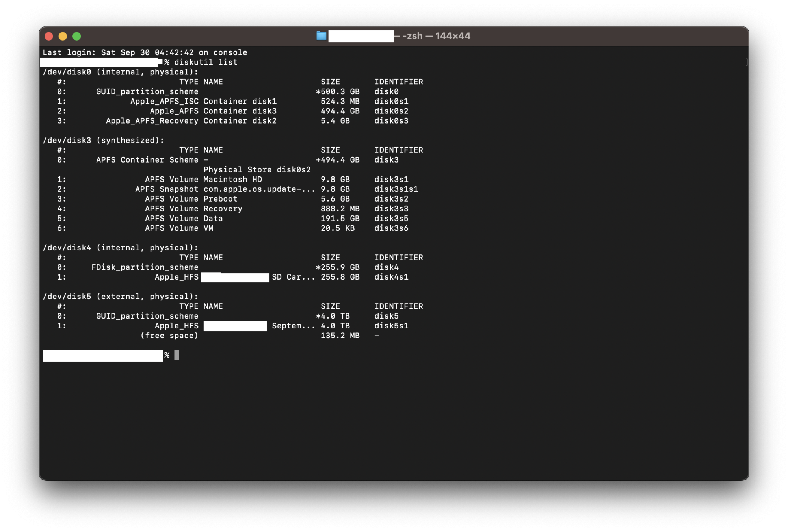Click the '(free space)' entry
788x532 pixels.
(169, 336)
